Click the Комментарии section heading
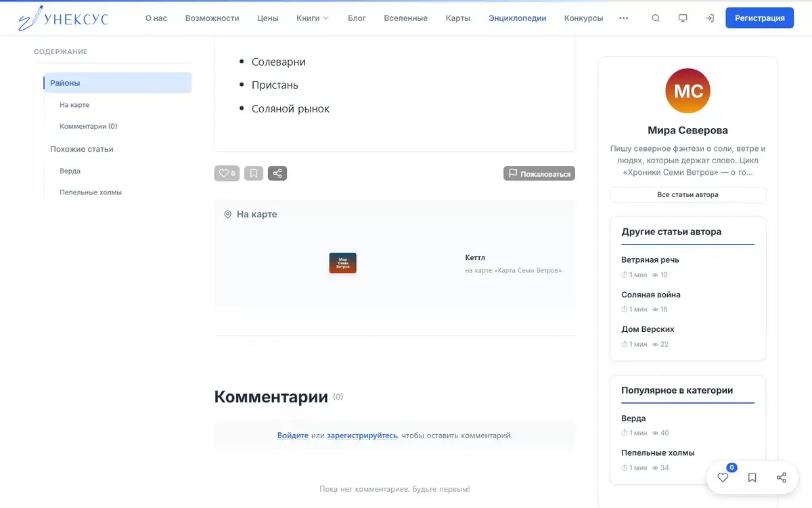812x508 pixels. [x=271, y=397]
